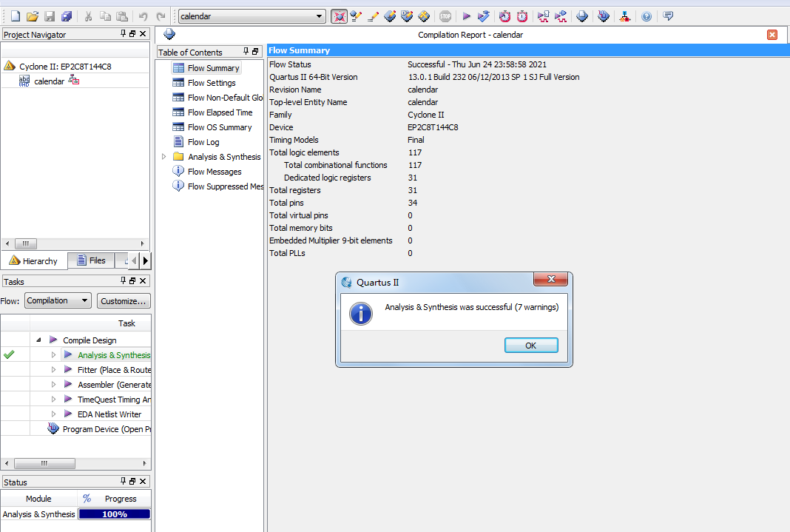Open the calendar revision dropdown
The image size is (790, 532).
319,16
